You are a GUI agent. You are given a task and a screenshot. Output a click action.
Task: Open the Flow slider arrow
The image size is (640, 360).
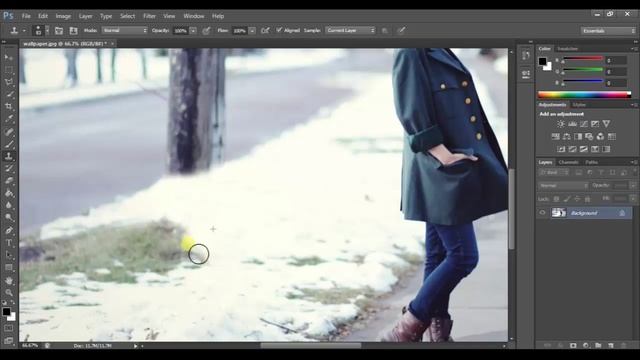tap(252, 31)
